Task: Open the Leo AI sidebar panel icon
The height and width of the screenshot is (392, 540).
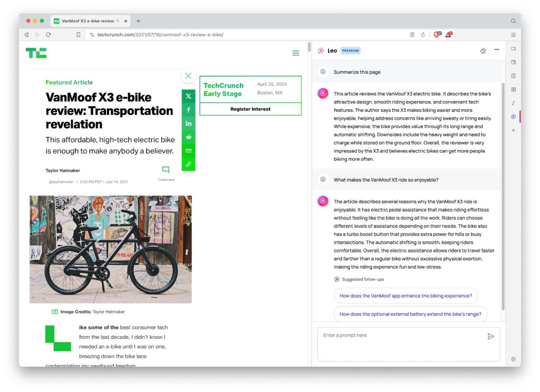Action: [x=513, y=116]
